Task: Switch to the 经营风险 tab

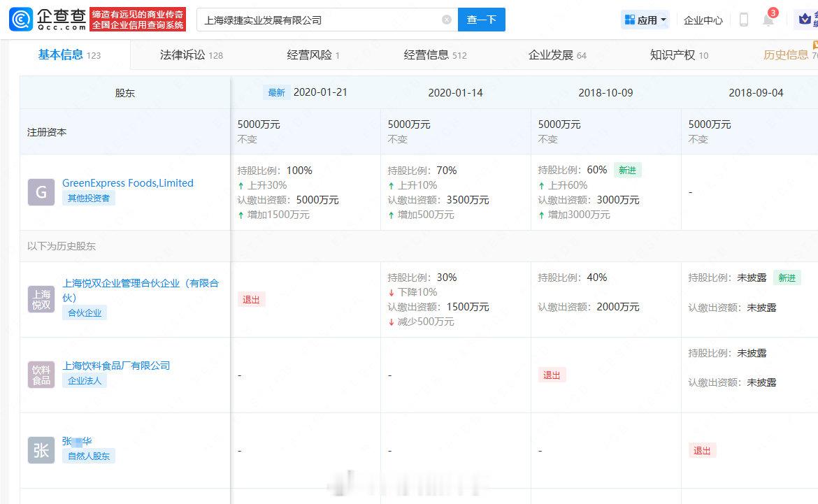Action: 313,55
